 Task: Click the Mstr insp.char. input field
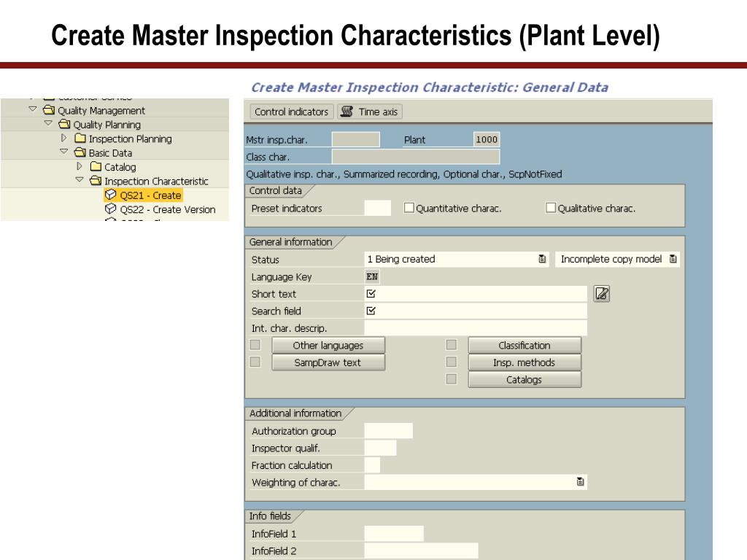356,139
